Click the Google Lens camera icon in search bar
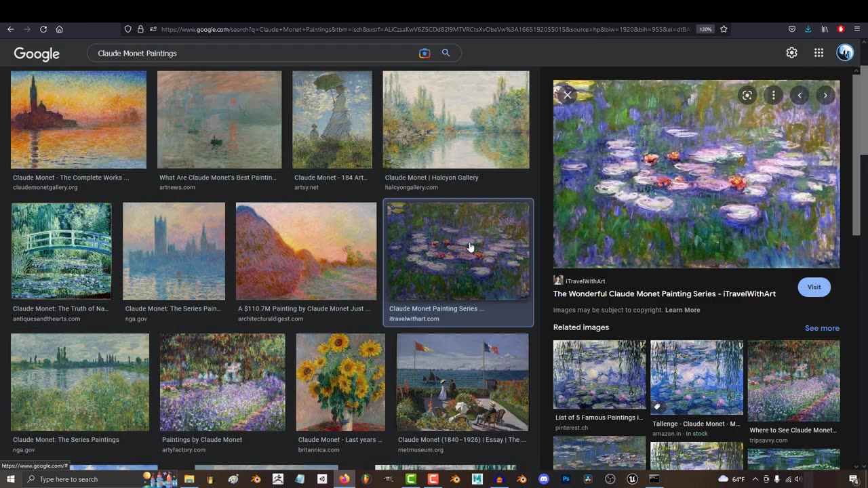The height and width of the screenshot is (488, 868). pyautogui.click(x=425, y=53)
